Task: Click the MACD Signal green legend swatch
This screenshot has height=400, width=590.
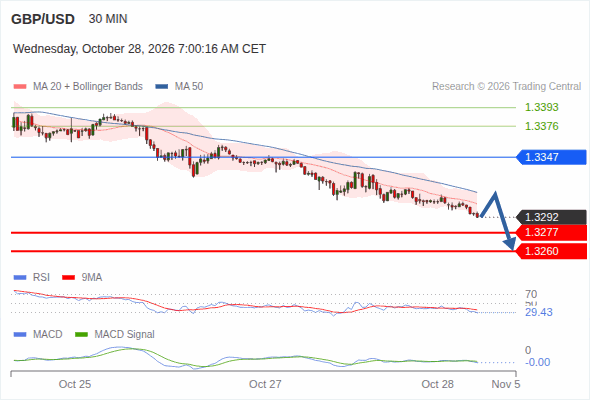Action: coord(82,335)
